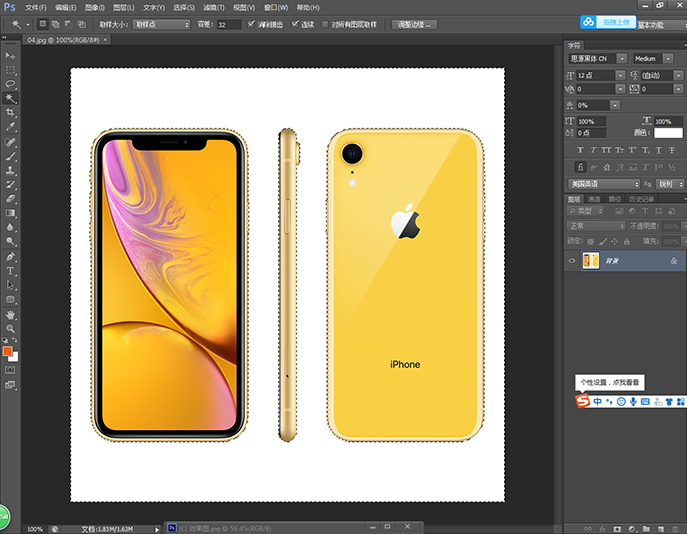The width and height of the screenshot is (687, 534).
Task: Select the Clone Stamp tool
Action: [x=10, y=170]
